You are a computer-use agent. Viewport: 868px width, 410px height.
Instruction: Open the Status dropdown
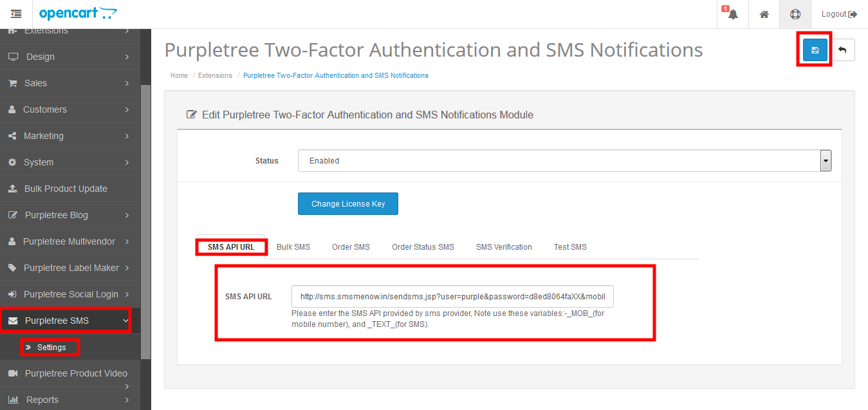pyautogui.click(x=565, y=161)
